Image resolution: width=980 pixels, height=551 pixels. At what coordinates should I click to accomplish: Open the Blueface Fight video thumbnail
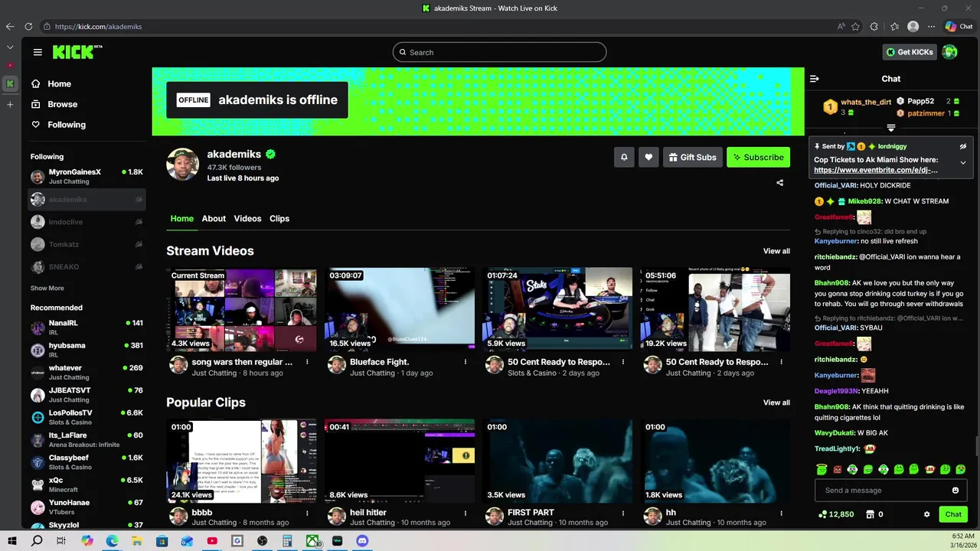point(400,309)
